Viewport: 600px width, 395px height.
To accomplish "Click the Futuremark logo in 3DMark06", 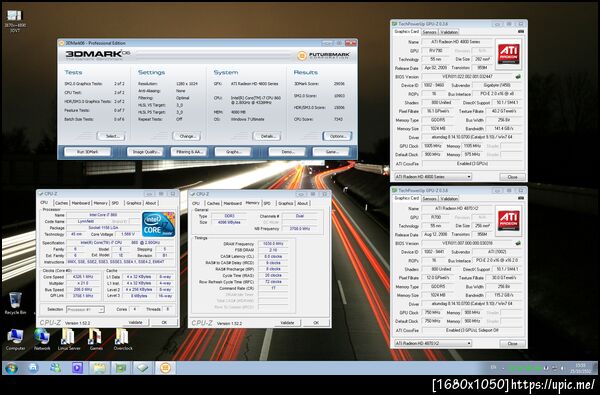I will 324,55.
